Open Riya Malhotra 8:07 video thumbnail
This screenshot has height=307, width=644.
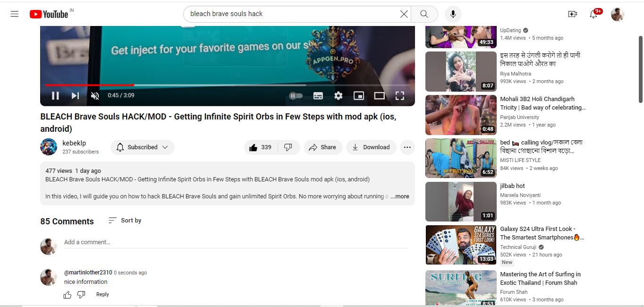pos(461,71)
